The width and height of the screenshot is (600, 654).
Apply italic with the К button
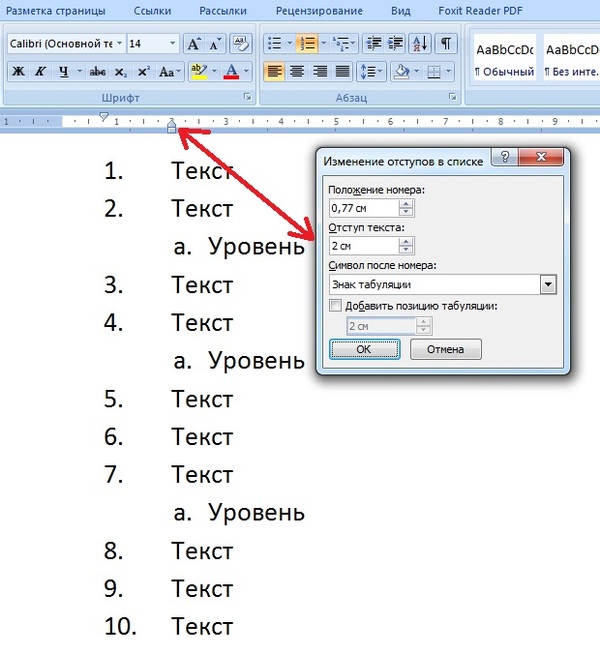point(42,72)
